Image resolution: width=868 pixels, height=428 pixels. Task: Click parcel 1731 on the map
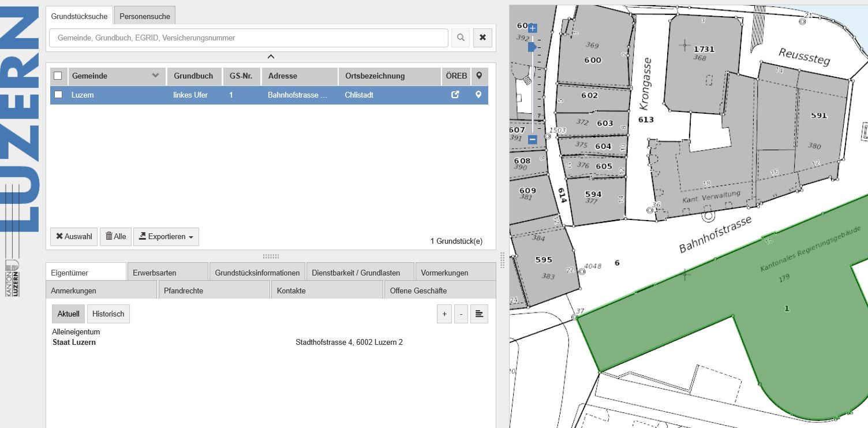click(x=704, y=49)
